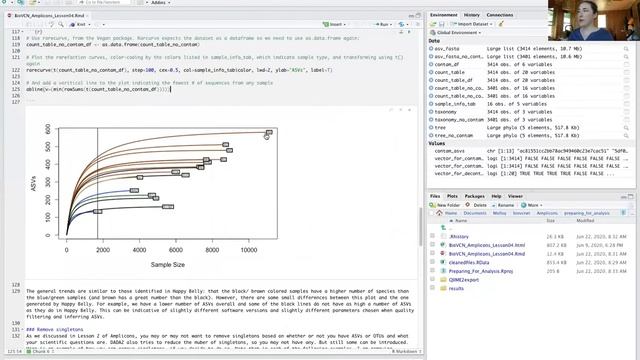Inspect tree_no_contam with magnifier icon
Screen dimensions: 640x360
click(626, 136)
